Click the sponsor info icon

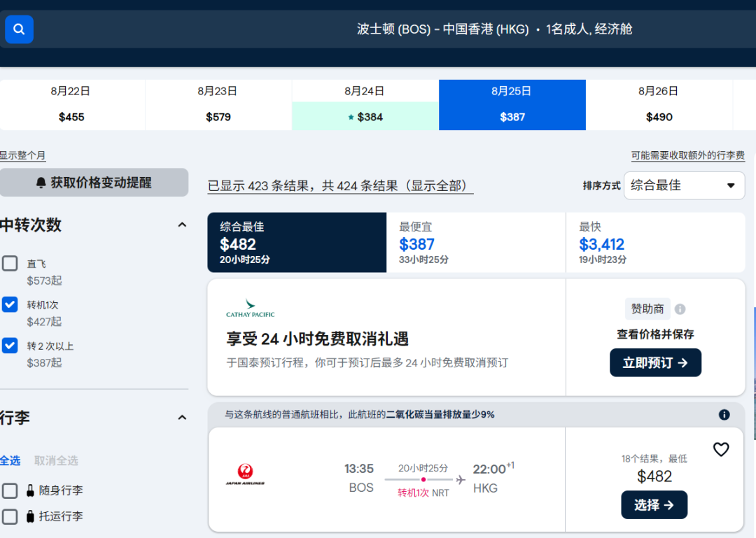[x=680, y=309]
